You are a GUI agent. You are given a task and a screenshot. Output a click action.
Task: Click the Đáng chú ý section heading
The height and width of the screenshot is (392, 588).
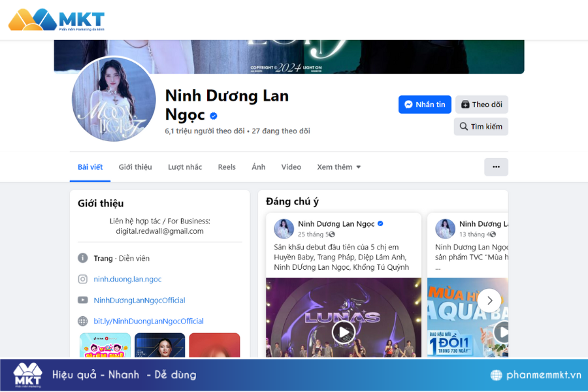pos(292,201)
